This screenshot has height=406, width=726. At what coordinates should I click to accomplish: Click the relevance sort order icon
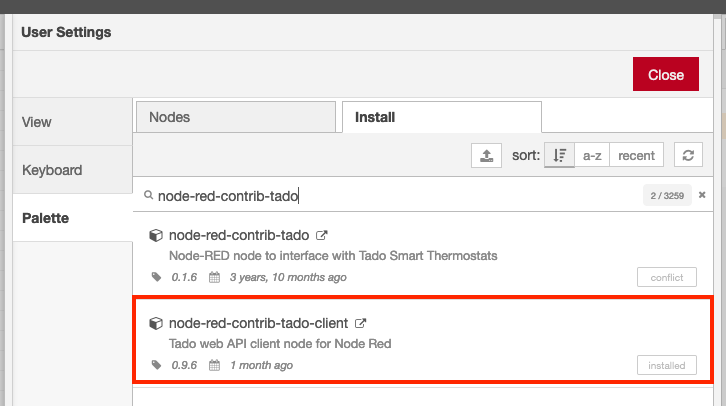click(x=560, y=155)
